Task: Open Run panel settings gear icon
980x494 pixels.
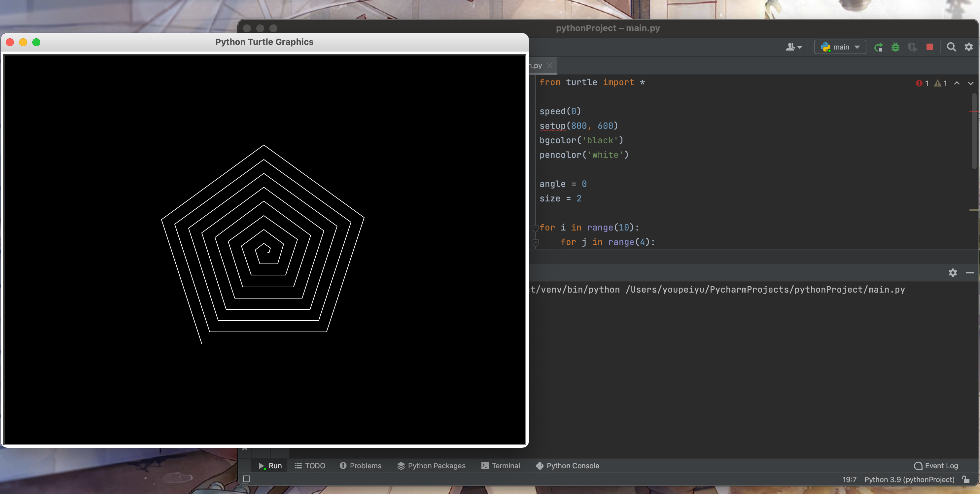Action: point(953,272)
